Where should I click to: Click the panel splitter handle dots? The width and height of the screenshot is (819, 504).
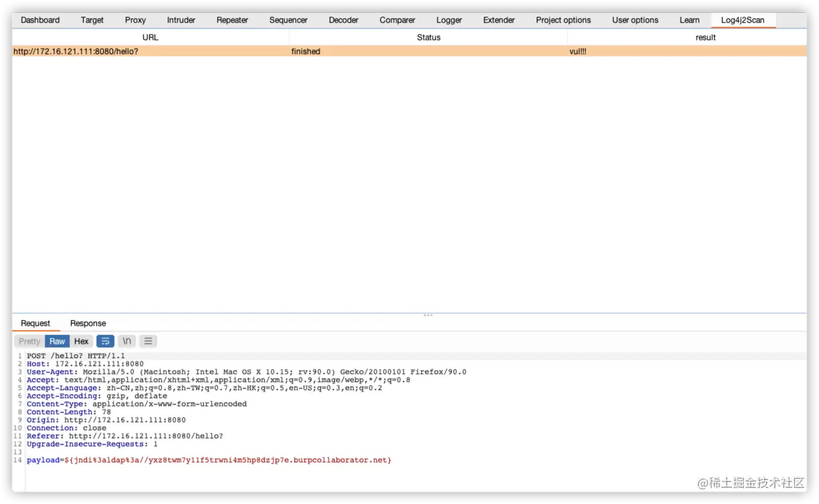point(428,315)
